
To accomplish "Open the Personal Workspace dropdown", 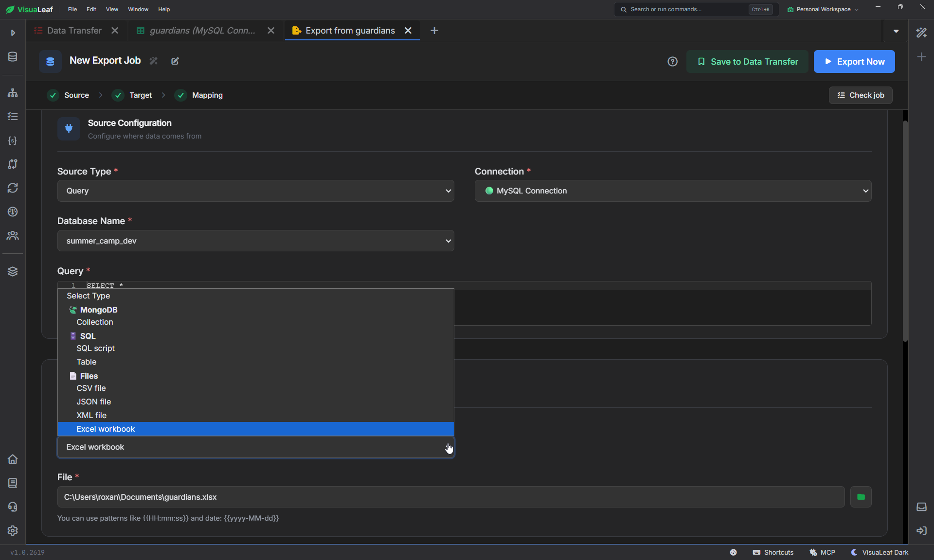I will (823, 9).
